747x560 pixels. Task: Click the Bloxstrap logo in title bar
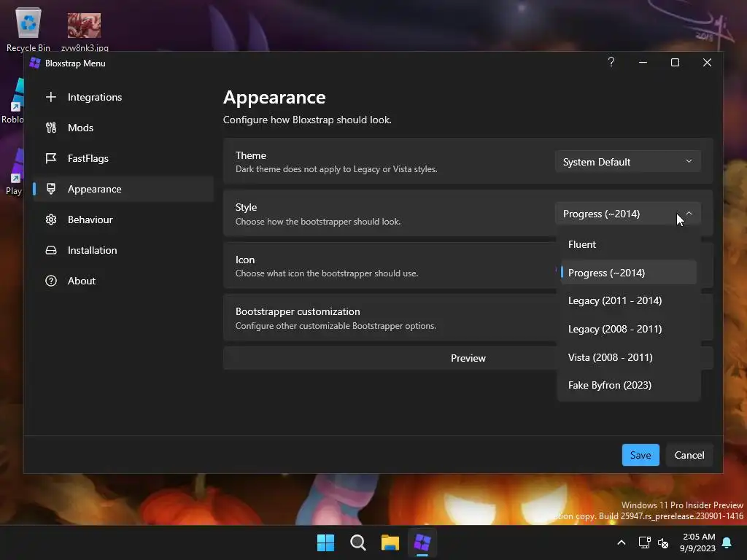coord(35,63)
